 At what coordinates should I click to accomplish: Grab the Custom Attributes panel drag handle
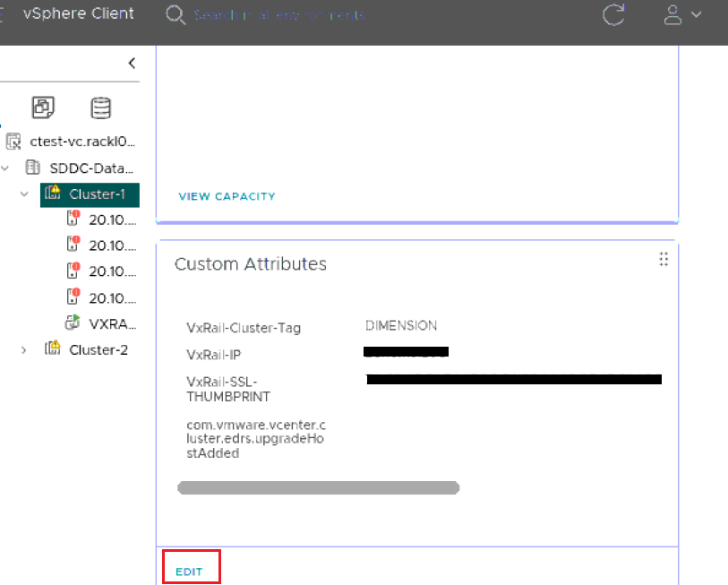[x=664, y=259]
